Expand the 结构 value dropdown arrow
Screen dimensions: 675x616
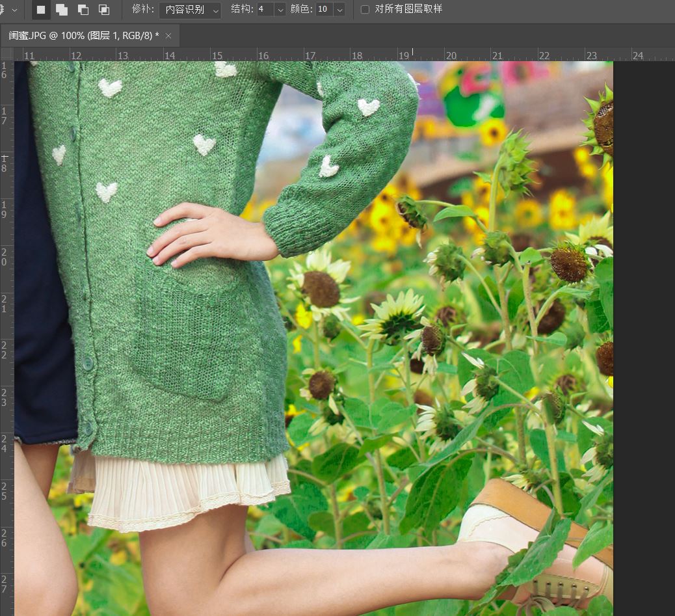280,10
